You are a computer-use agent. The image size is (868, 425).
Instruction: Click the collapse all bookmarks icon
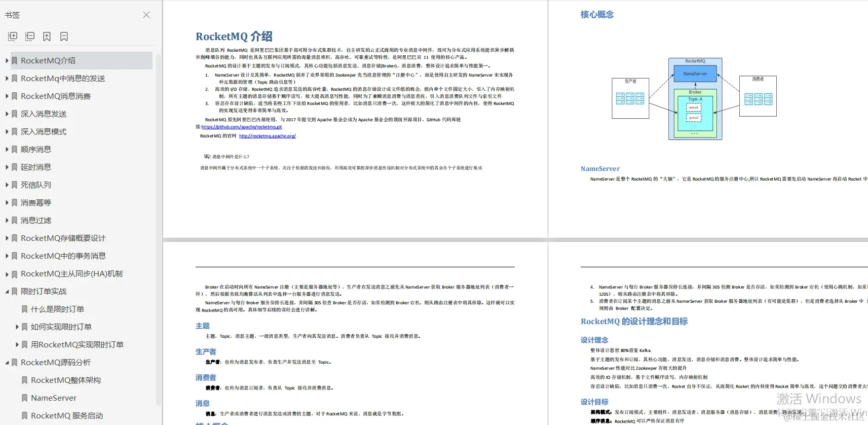pyautogui.click(x=30, y=37)
